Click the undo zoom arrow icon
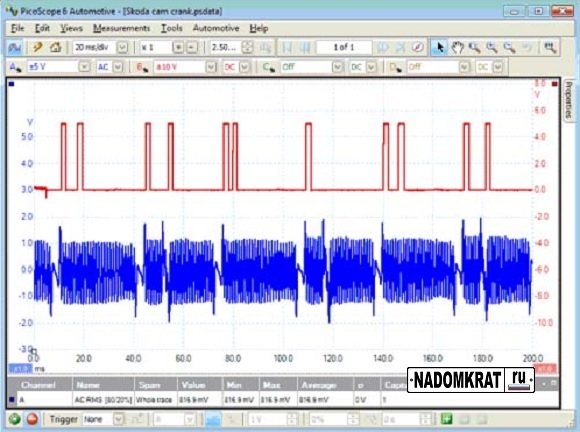The image size is (580, 432). click(527, 47)
